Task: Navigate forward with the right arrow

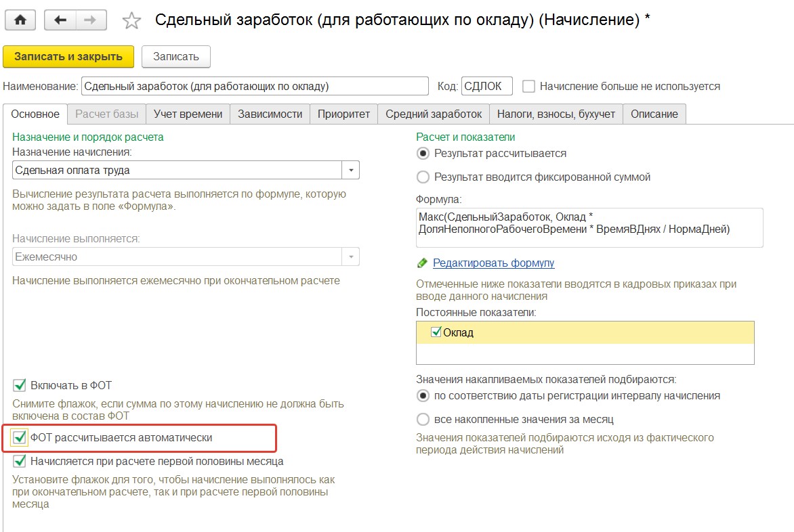Action: (91, 20)
